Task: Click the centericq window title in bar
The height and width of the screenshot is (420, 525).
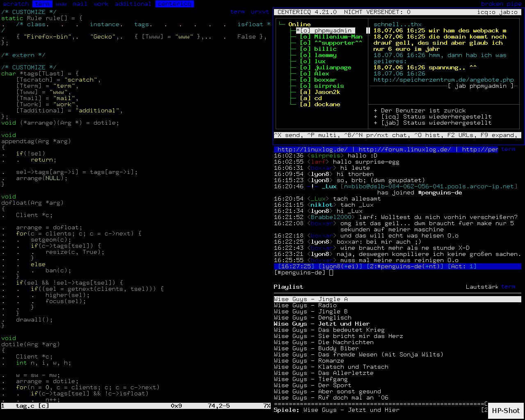Action: pos(174,4)
